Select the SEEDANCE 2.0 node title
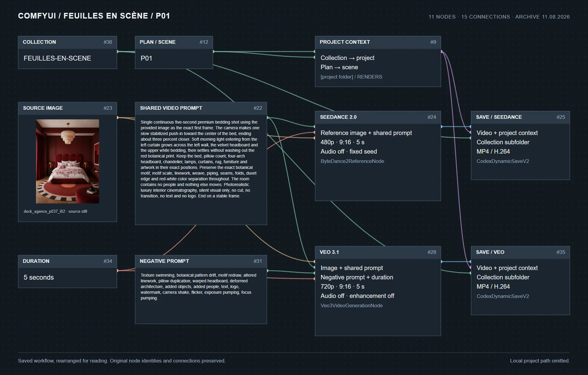The height and width of the screenshot is (375, 588). pyautogui.click(x=338, y=117)
